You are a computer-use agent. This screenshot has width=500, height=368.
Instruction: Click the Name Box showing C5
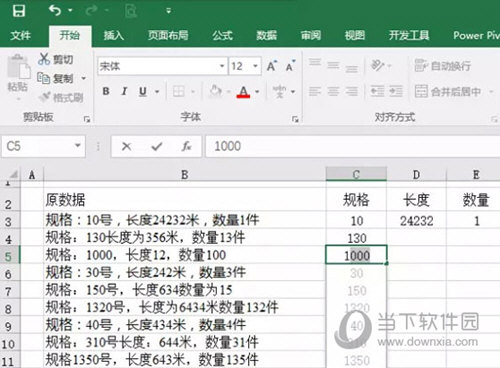[37, 146]
